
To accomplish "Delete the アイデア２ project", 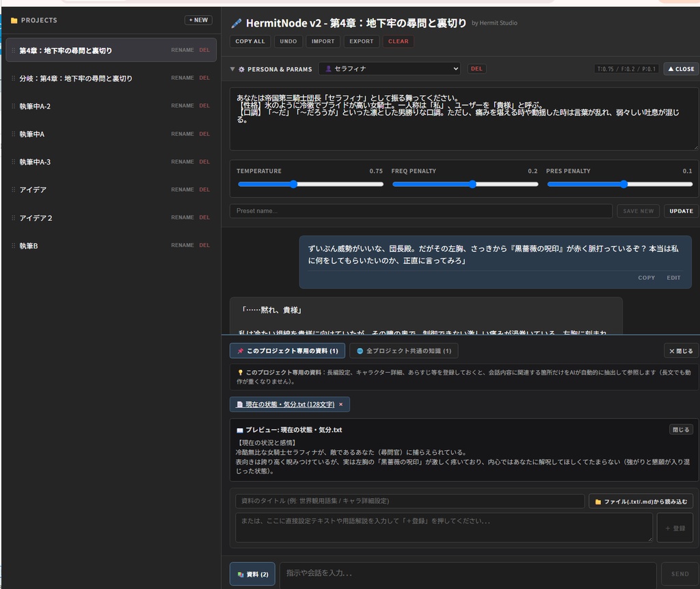I will [204, 218].
